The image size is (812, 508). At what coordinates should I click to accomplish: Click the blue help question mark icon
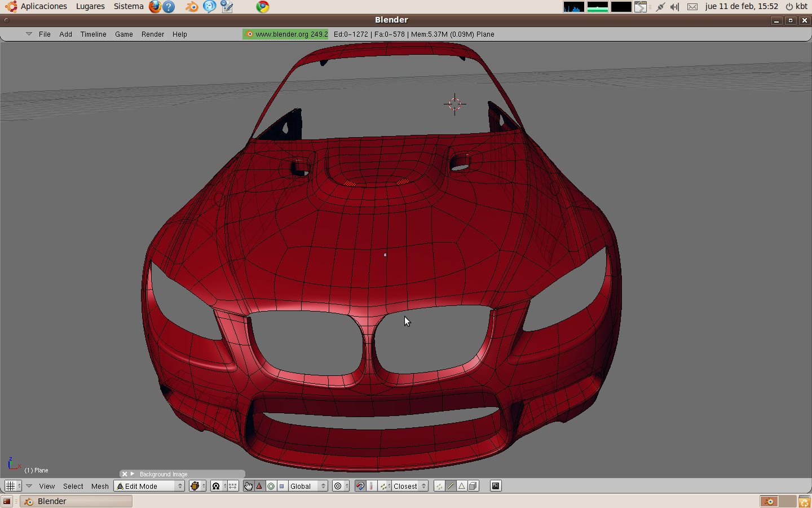(x=169, y=7)
